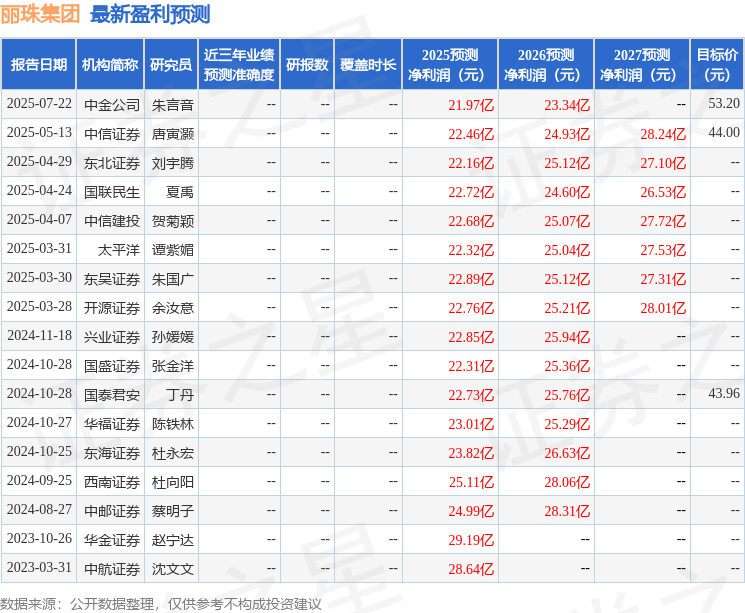Click the 25.94亿 profit value
Viewport: 745px width, 613px height.
(x=567, y=337)
